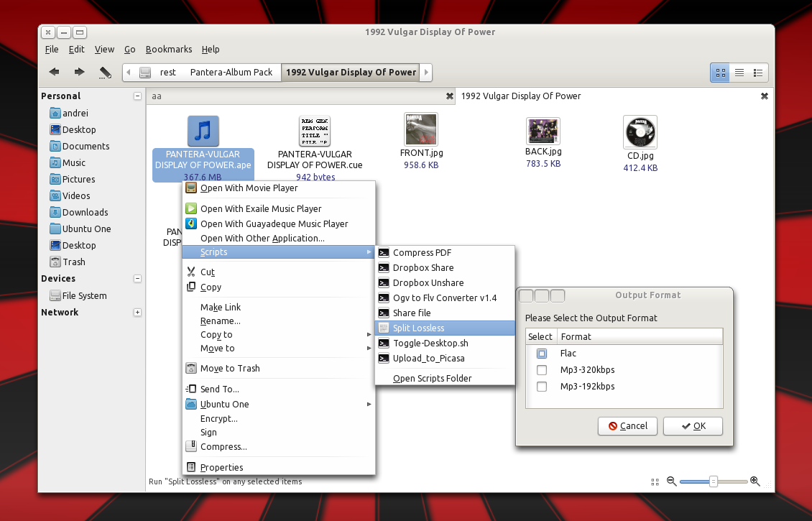Go to Pantera-Album Pack in path bar

click(231, 73)
